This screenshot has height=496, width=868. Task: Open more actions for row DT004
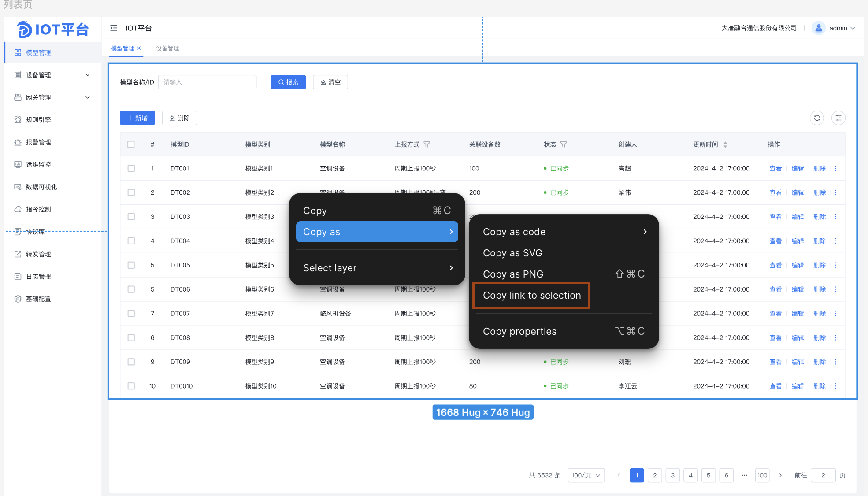(836, 241)
